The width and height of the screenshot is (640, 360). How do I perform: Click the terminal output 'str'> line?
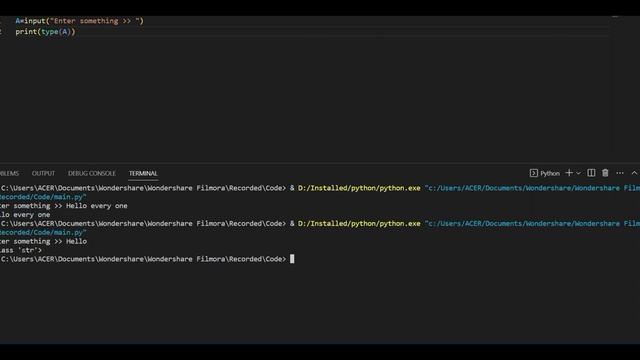(21, 250)
